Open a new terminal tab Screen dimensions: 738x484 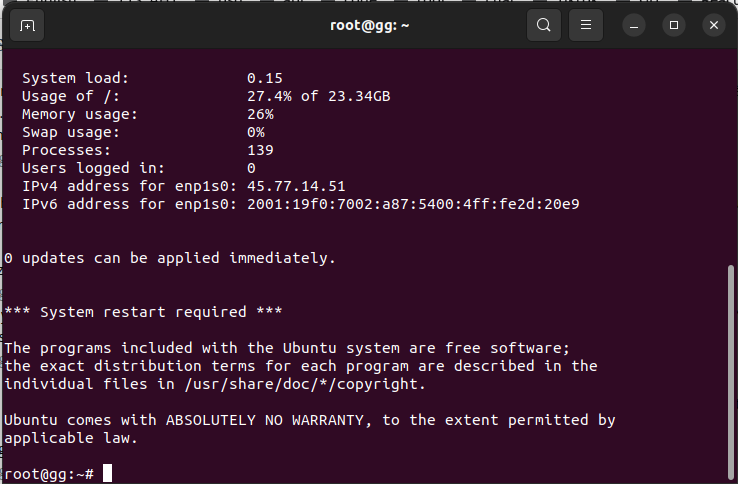click(x=27, y=25)
